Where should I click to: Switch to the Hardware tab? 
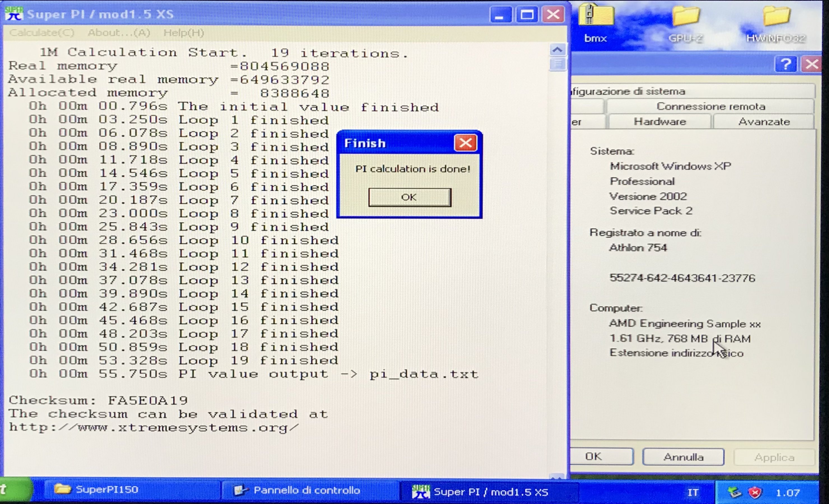point(660,121)
